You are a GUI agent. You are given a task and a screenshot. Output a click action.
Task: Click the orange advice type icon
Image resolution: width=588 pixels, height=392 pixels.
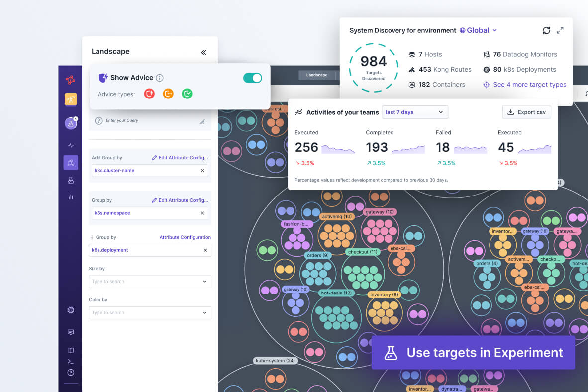(168, 94)
